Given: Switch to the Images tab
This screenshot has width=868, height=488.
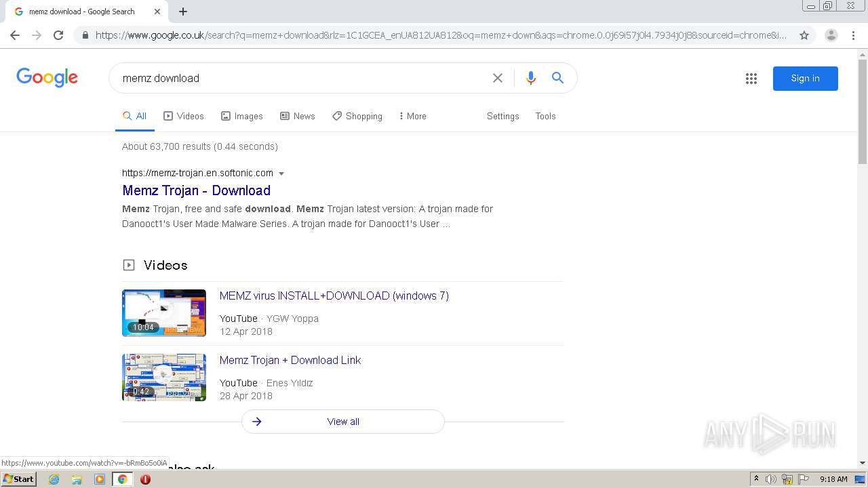Looking at the screenshot, I should (x=242, y=116).
